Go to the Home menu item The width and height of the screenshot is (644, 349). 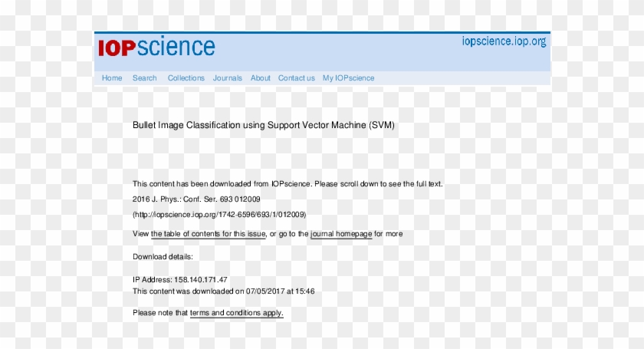pos(112,78)
